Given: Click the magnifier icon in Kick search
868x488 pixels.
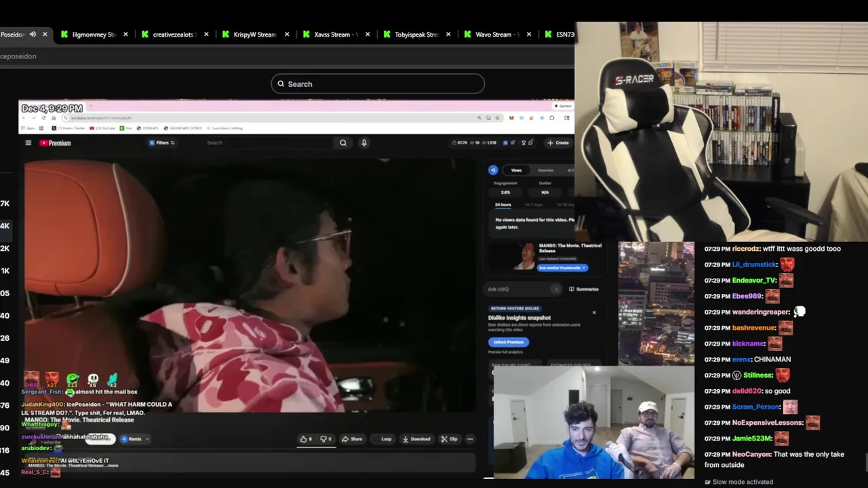Looking at the screenshot, I should 281,84.
